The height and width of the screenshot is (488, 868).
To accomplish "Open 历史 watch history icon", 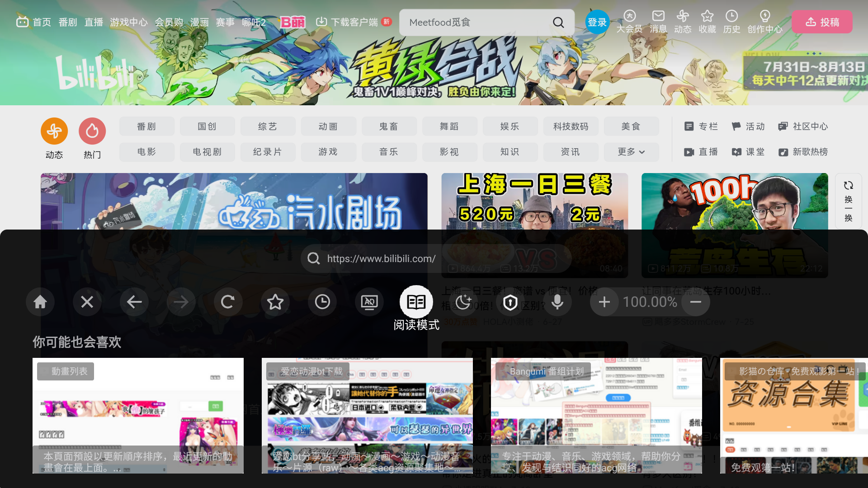I will (731, 22).
